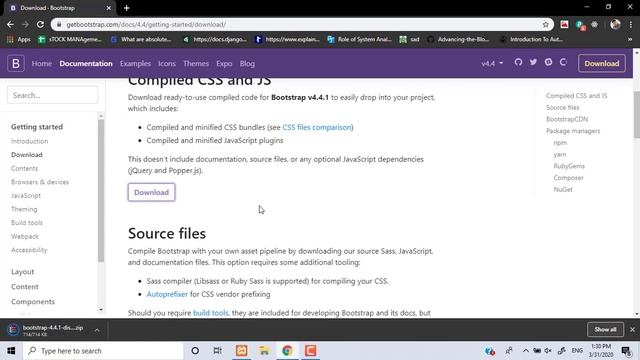Screen dimensions: 640x360
Task: Open the Examples nav link
Action: pyautogui.click(x=135, y=64)
